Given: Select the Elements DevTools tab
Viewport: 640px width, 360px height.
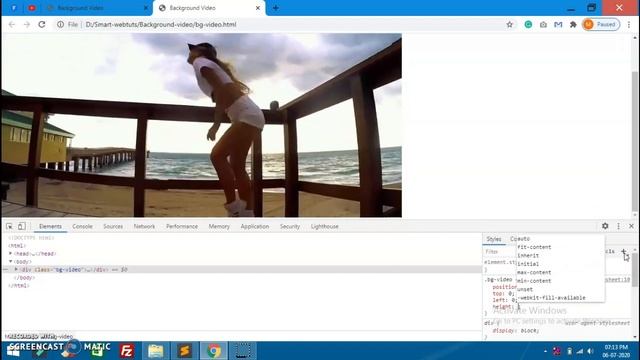Looking at the screenshot, I should pos(50,226).
